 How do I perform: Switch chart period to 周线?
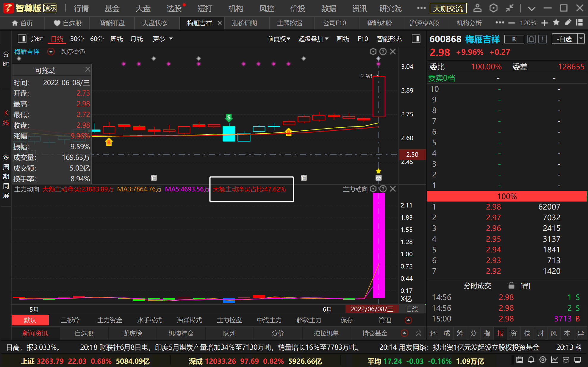[x=116, y=39]
